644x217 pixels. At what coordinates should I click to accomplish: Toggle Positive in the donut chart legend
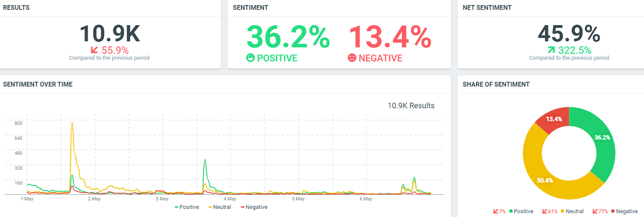click(x=521, y=211)
